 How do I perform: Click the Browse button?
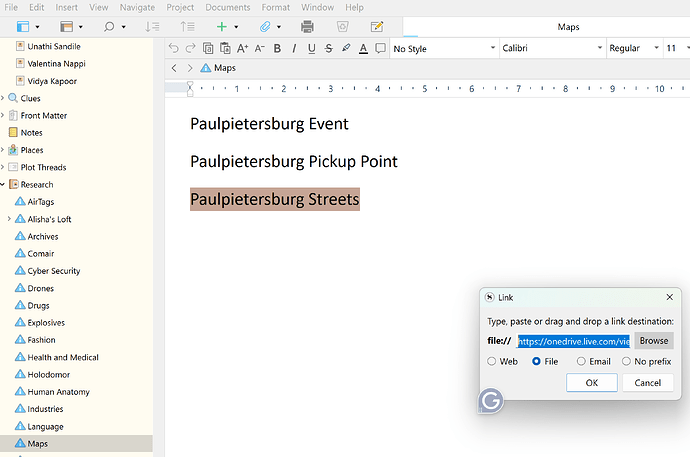click(654, 341)
